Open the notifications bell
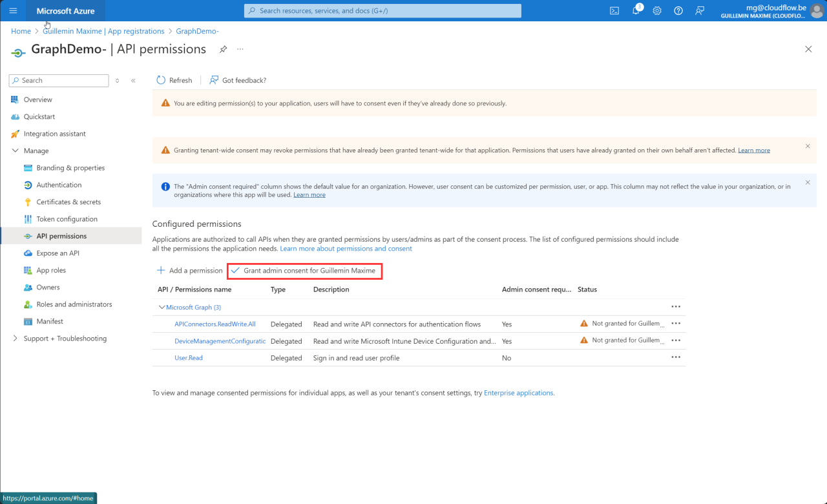This screenshot has width=827, height=504. 636,11
